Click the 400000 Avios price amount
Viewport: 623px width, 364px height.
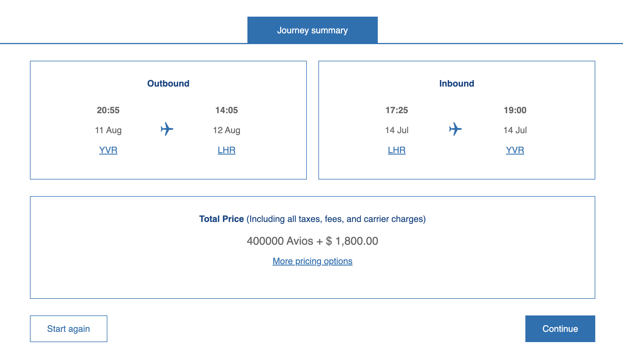pos(280,241)
